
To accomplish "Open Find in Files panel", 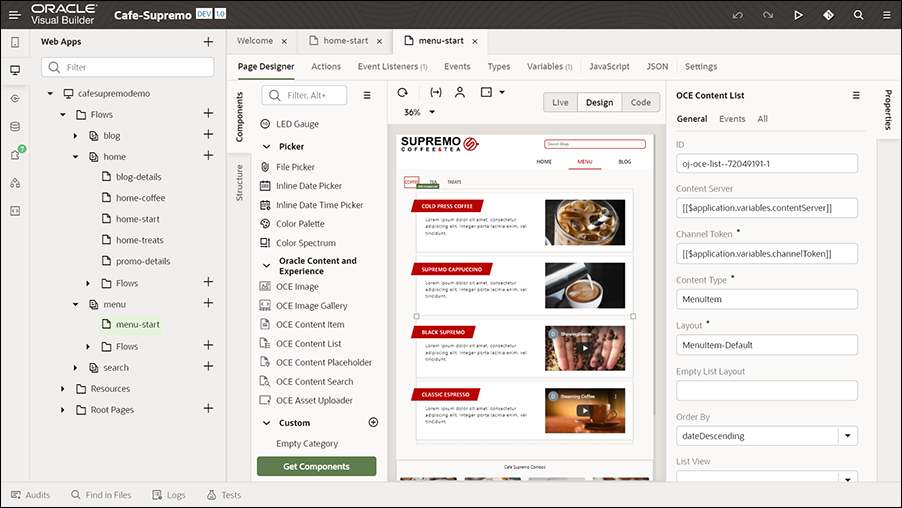I will tap(101, 495).
